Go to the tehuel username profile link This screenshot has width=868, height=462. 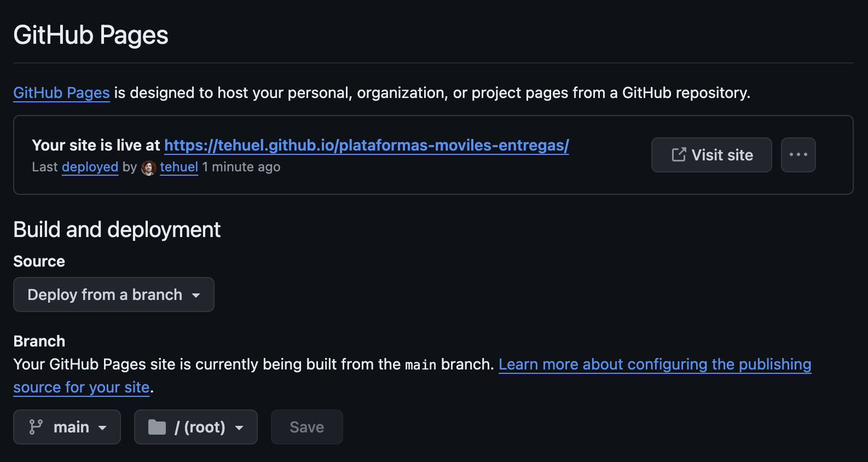pos(179,167)
